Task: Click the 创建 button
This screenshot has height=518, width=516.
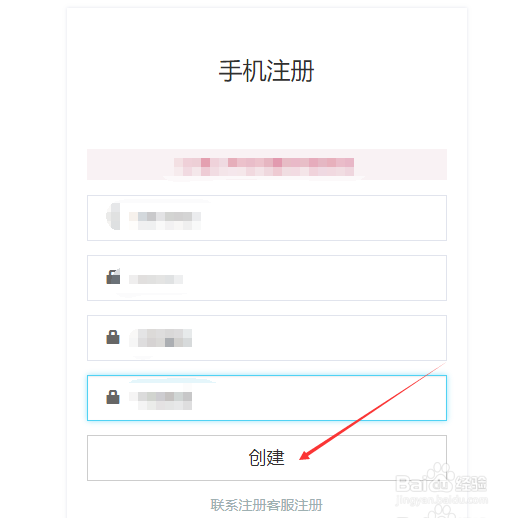Action: pos(267,458)
